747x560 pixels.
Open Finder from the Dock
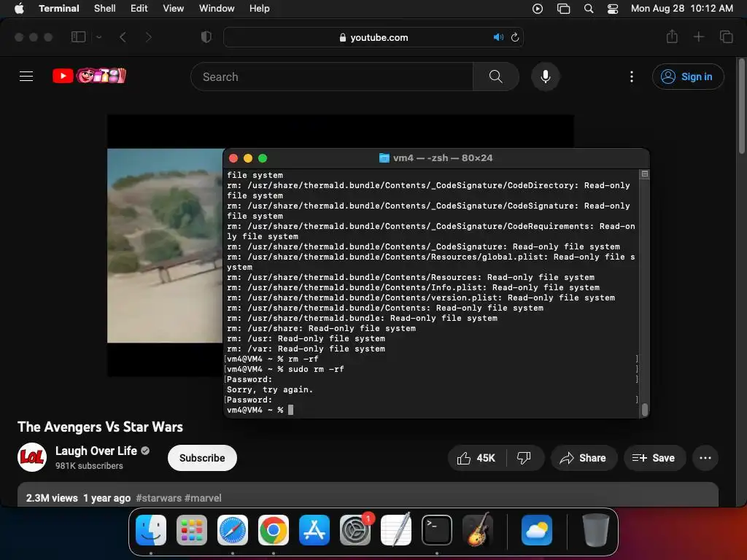click(x=151, y=530)
